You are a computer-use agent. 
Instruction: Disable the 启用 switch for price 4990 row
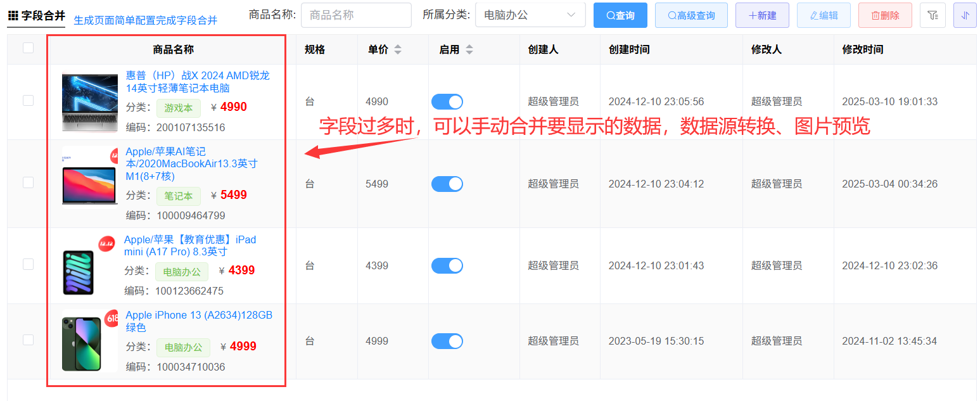[447, 102]
